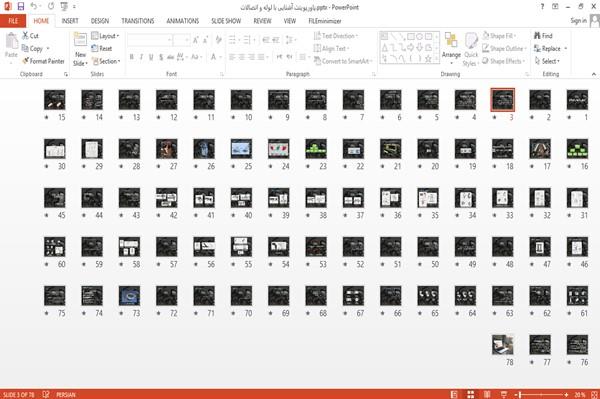The image size is (600, 399).
Task: Open the Shape Outline dropdown
Action: click(x=504, y=48)
